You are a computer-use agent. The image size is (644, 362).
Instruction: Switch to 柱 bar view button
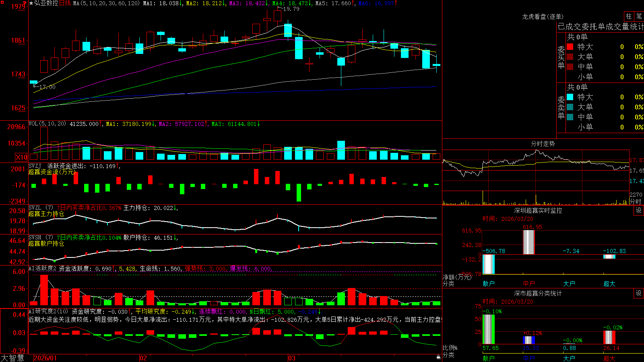coord(628,16)
